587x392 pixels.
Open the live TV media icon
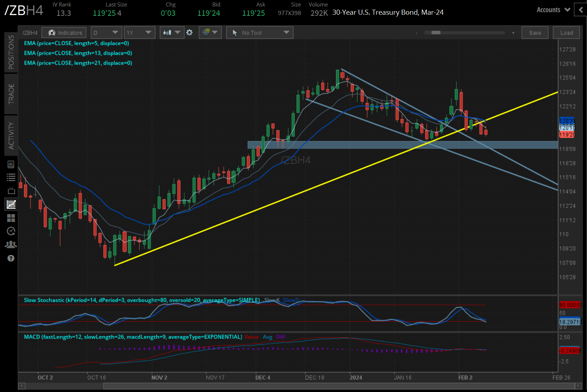point(11,190)
